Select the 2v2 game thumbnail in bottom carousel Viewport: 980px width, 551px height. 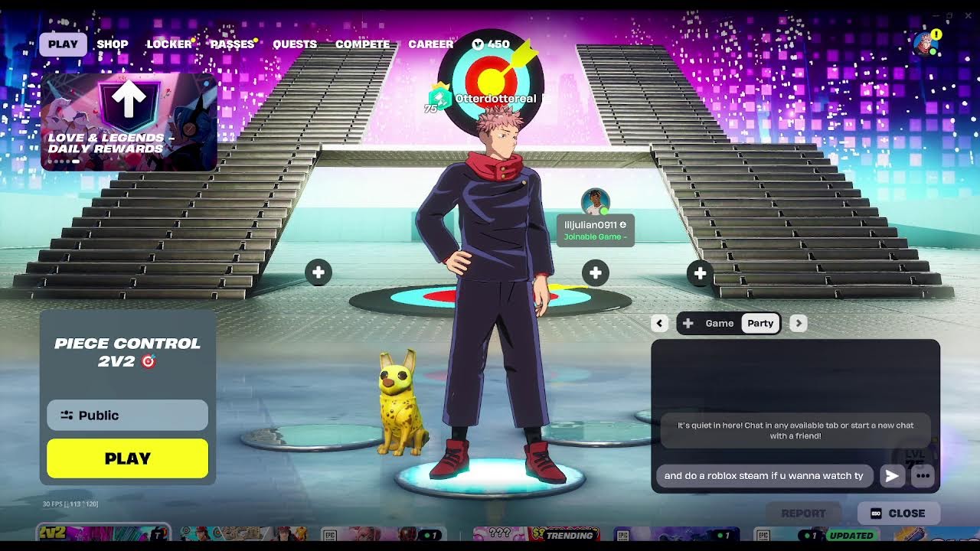point(103,533)
